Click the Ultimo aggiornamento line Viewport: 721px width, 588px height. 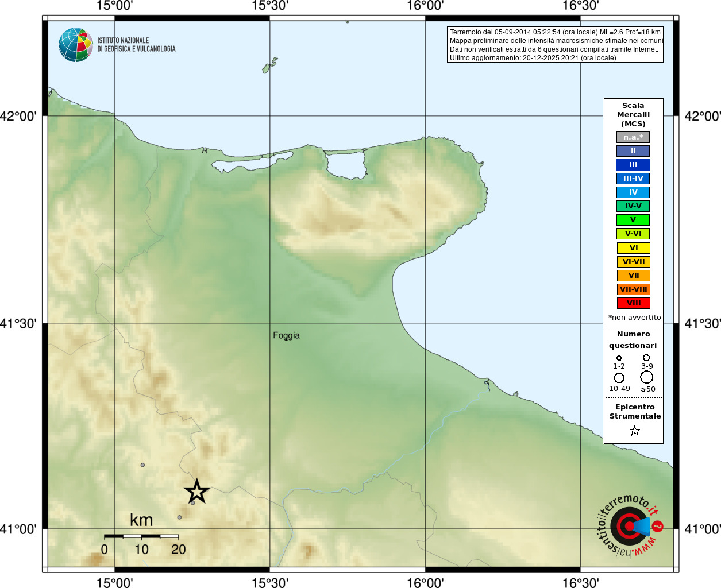coord(533,58)
